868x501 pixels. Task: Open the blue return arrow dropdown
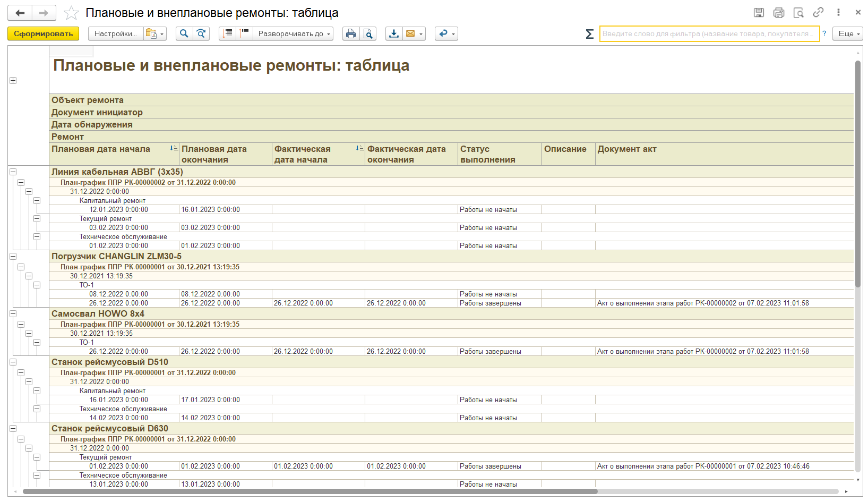446,33
